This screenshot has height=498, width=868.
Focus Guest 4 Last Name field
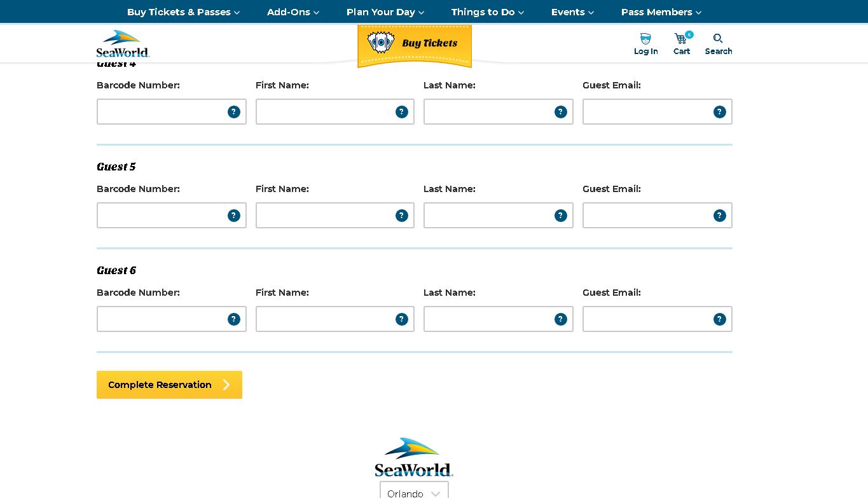(499, 112)
